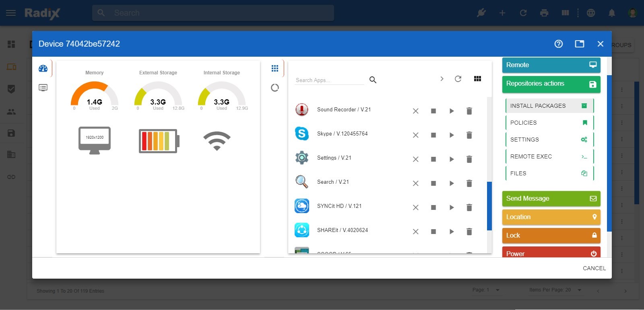Select the apps grid tab icon
Viewport: 644px width, 310px height.
click(275, 68)
